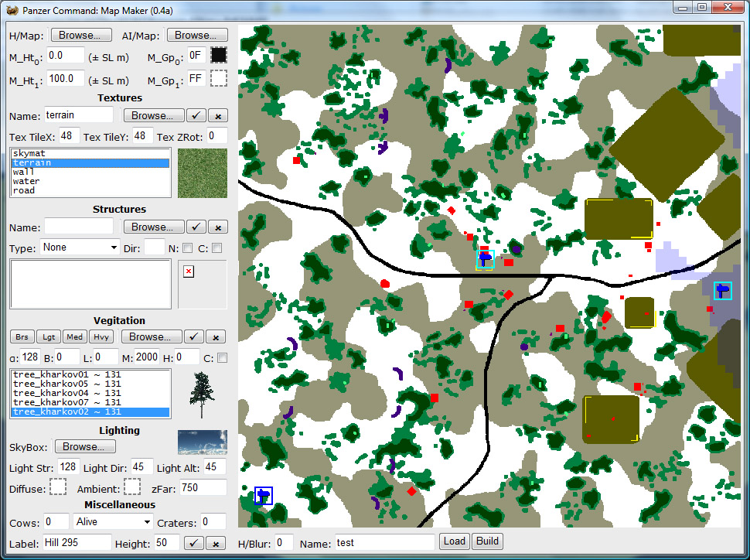Select water in the textures list
The height and width of the screenshot is (560, 750).
click(90, 182)
